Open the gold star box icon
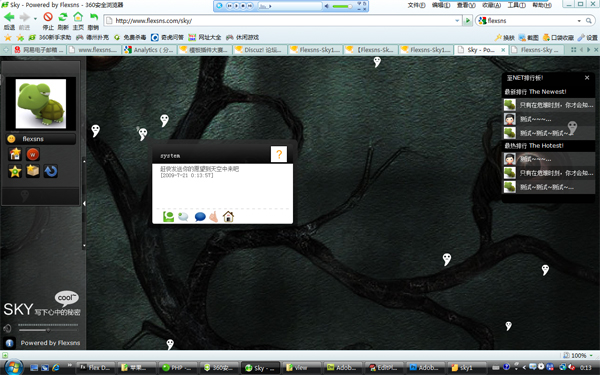 tap(33, 171)
